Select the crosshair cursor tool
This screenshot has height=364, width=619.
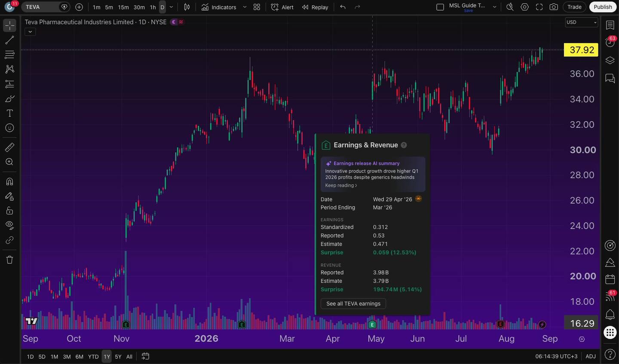(x=9, y=25)
